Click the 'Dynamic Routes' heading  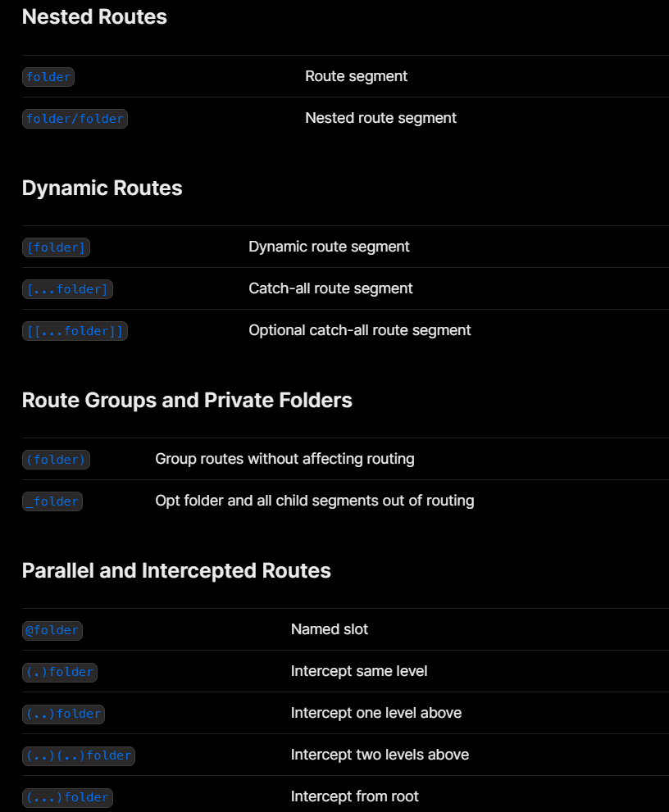click(x=102, y=188)
